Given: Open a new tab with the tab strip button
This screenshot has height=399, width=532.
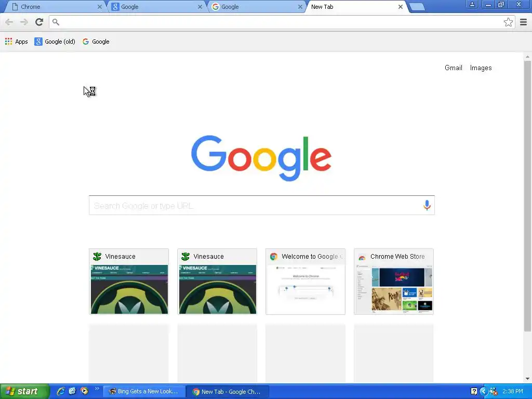Looking at the screenshot, I should [417, 7].
